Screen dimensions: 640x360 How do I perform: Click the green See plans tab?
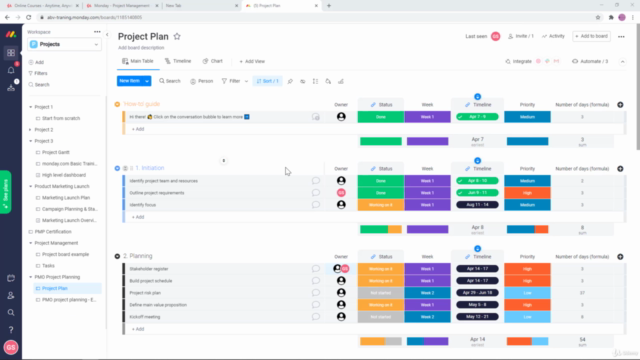tap(5, 192)
